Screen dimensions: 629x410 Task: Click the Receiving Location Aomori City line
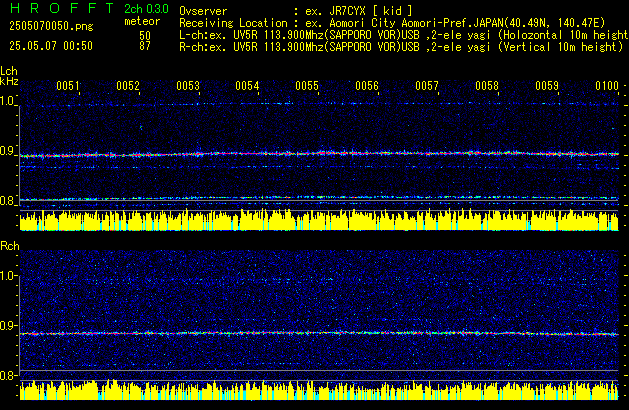[392, 23]
